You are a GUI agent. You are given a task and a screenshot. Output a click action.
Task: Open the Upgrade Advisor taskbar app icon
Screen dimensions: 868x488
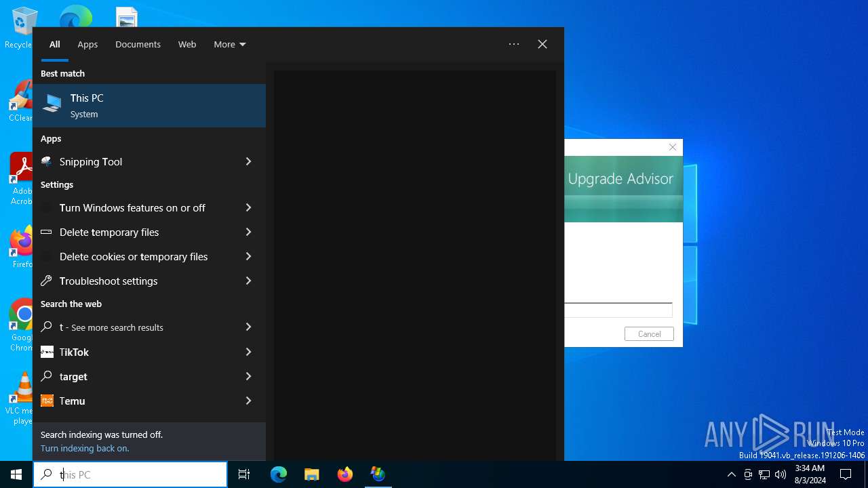(378, 474)
